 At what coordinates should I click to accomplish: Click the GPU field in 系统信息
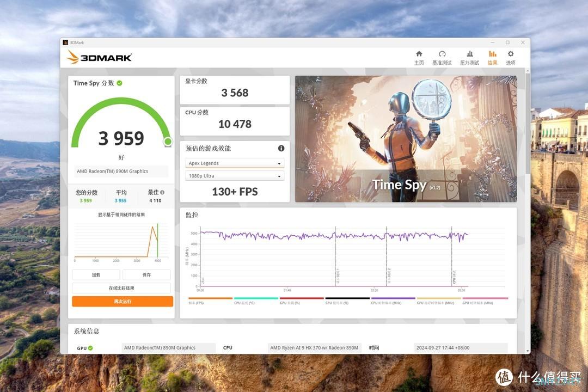pos(169,348)
